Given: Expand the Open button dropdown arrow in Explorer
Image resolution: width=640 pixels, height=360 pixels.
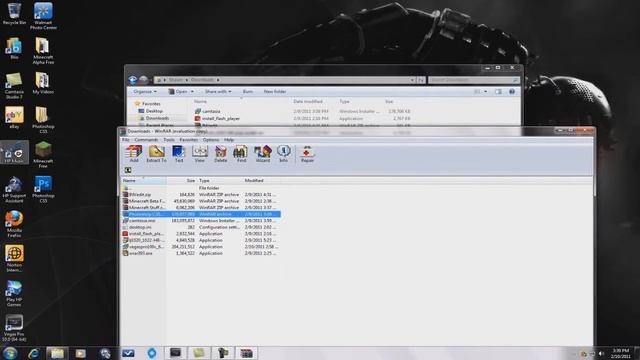Looking at the screenshot, I should point(192,92).
